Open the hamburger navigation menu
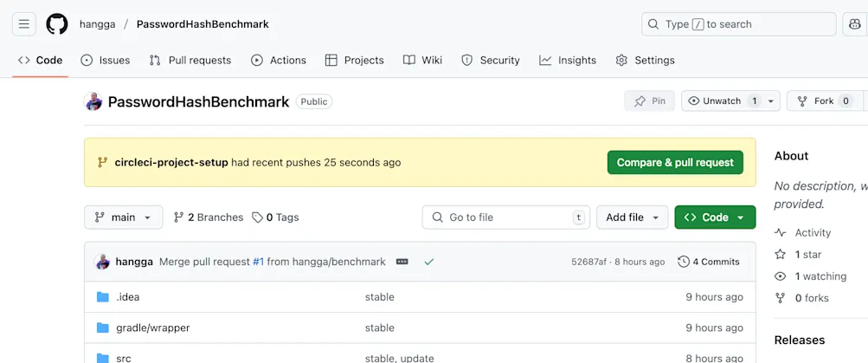The width and height of the screenshot is (868, 363). point(24,24)
